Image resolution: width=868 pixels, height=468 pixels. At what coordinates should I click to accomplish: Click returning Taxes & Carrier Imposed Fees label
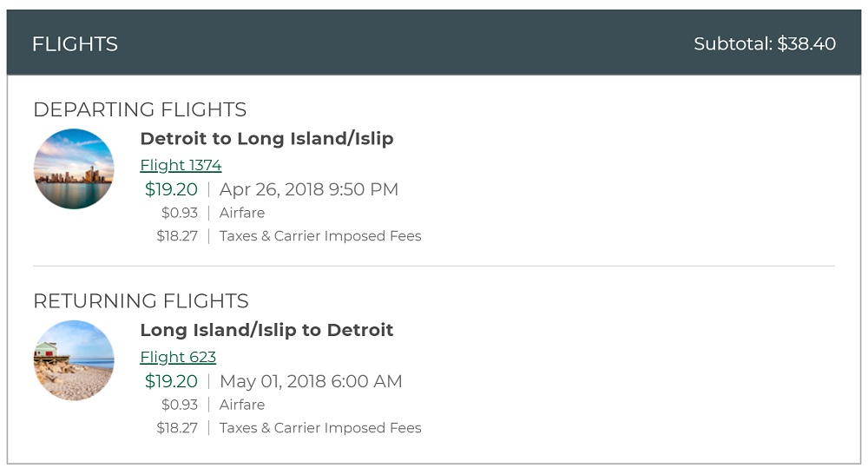tap(320, 428)
